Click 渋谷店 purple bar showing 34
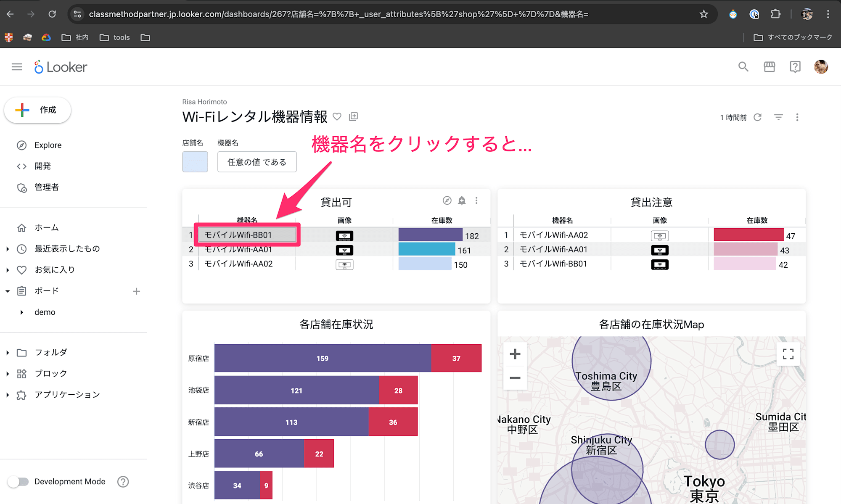841x504 pixels. click(x=237, y=486)
